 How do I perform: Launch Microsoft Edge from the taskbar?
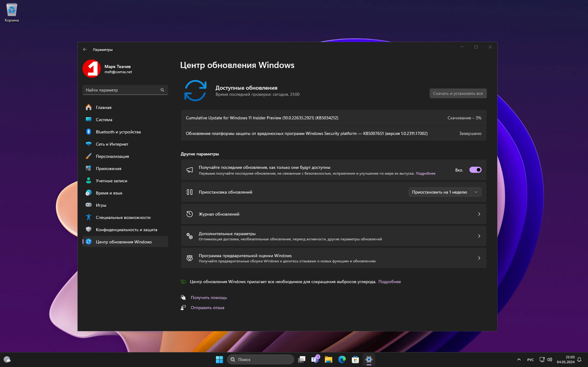click(342, 360)
